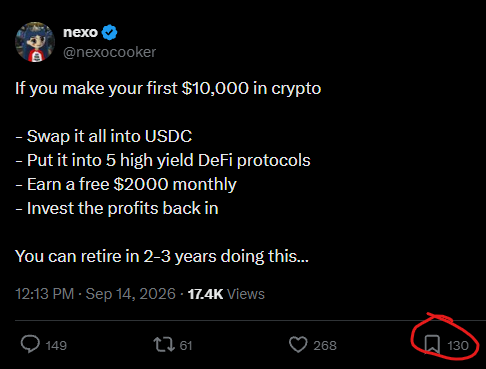Click the 149 replies count

[x=56, y=346]
